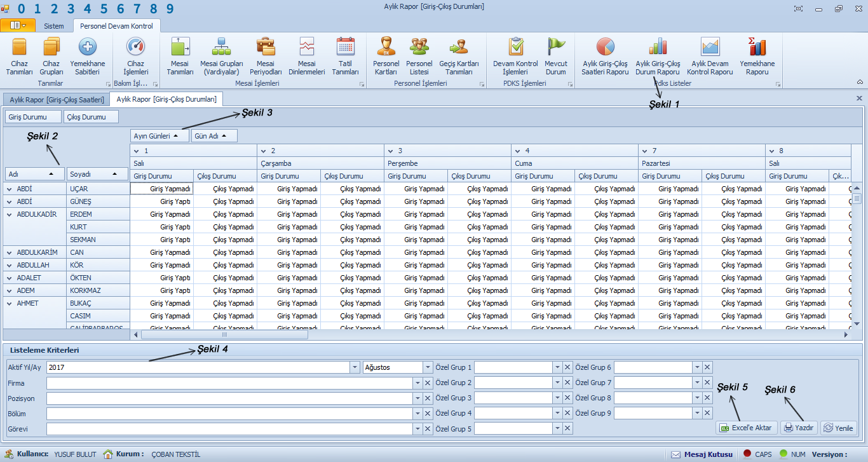The image size is (868, 462).
Task: Clear the Firma filter with its X
Action: pyautogui.click(x=428, y=383)
